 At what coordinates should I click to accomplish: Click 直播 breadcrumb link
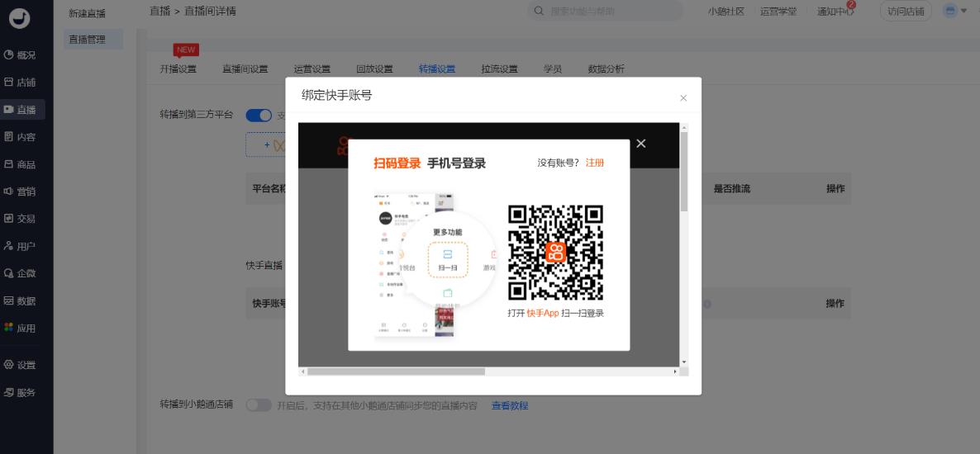pyautogui.click(x=159, y=12)
